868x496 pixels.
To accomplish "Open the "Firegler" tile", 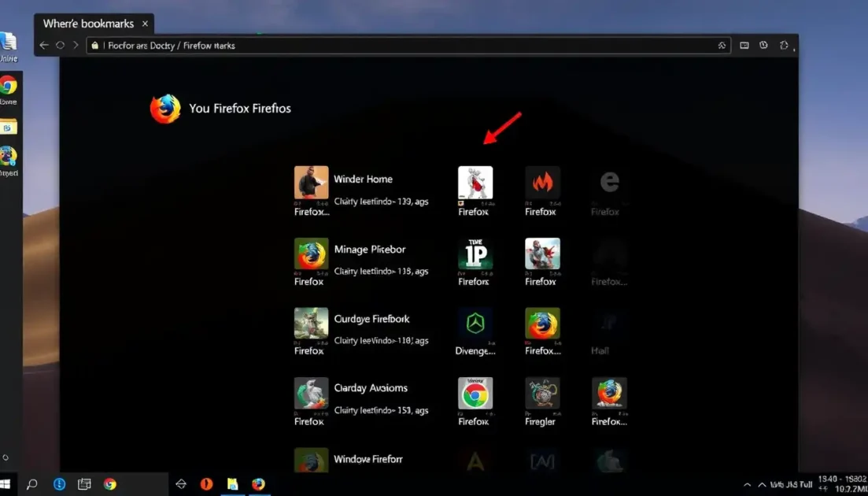I will [542, 394].
